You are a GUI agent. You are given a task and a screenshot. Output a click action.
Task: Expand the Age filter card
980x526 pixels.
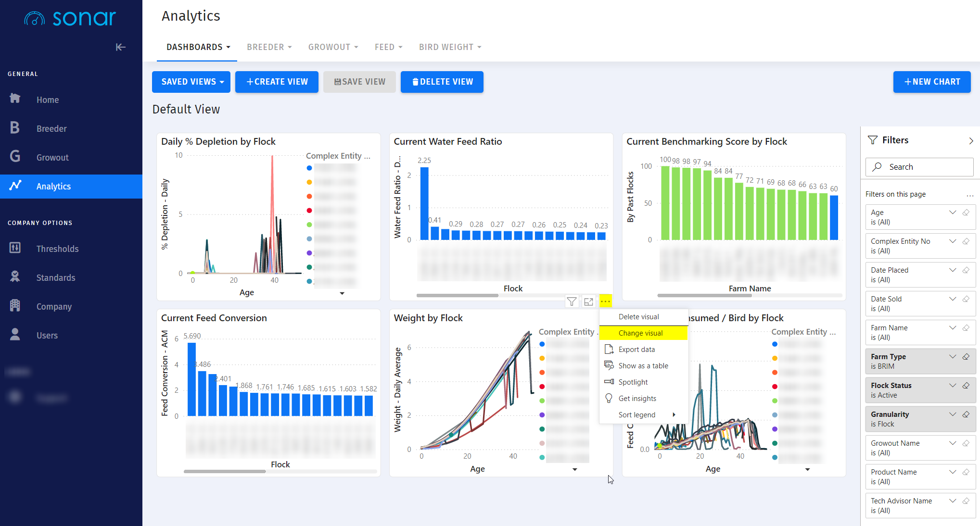tap(953, 213)
